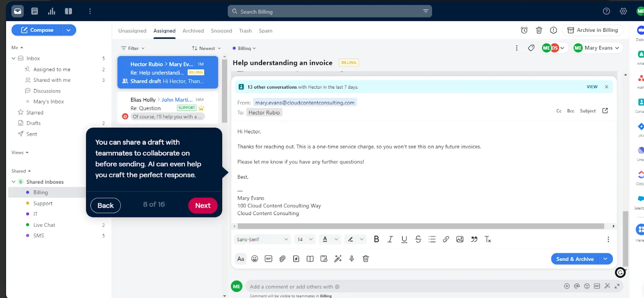Open the Billing inbox dropdown
Image resolution: width=644 pixels, height=298 pixels.
pos(244,48)
